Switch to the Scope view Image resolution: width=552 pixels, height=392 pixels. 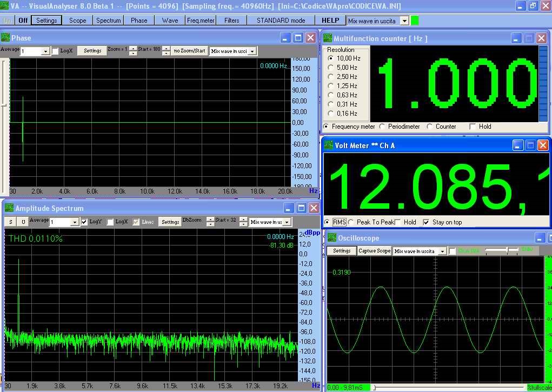77,20
